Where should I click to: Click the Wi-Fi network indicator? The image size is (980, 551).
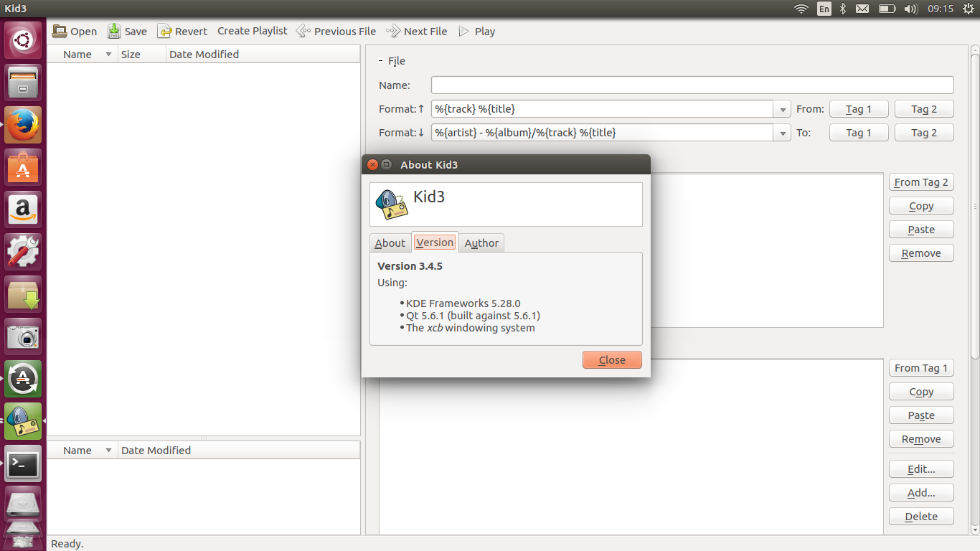[x=801, y=9]
